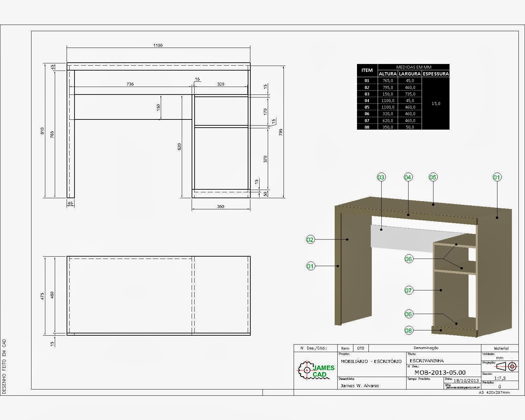This screenshot has width=525, height=420.
Task: Click the 15,0 thickness value in table
Action: [436, 103]
